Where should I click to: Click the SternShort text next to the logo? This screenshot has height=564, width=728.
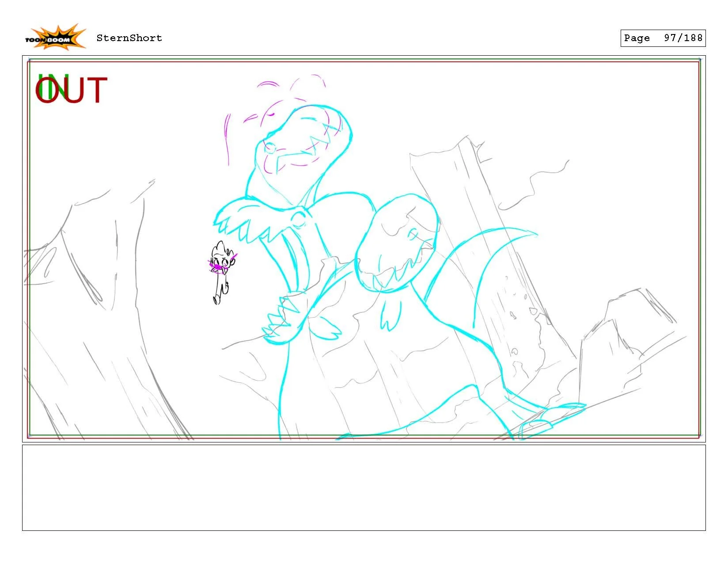coord(128,38)
